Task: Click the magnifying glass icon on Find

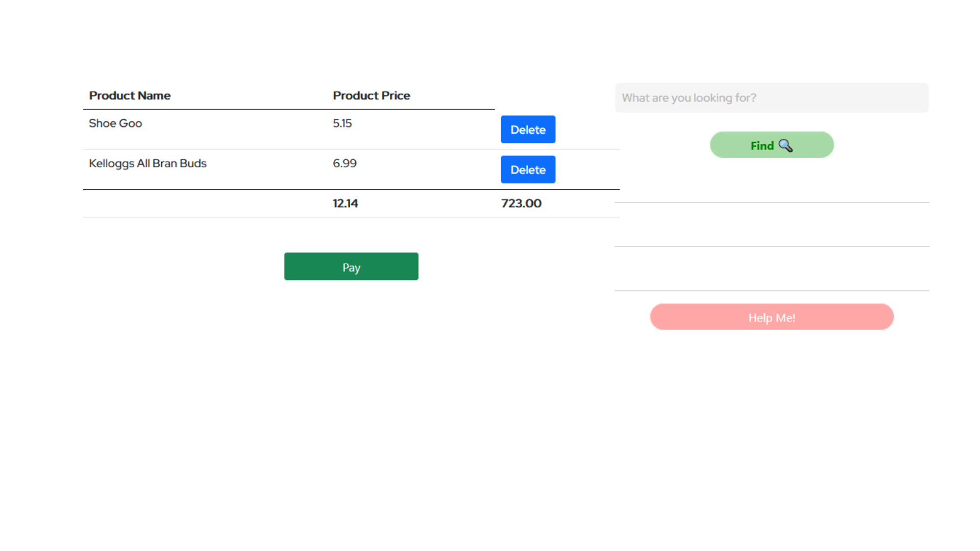Action: coord(786,146)
